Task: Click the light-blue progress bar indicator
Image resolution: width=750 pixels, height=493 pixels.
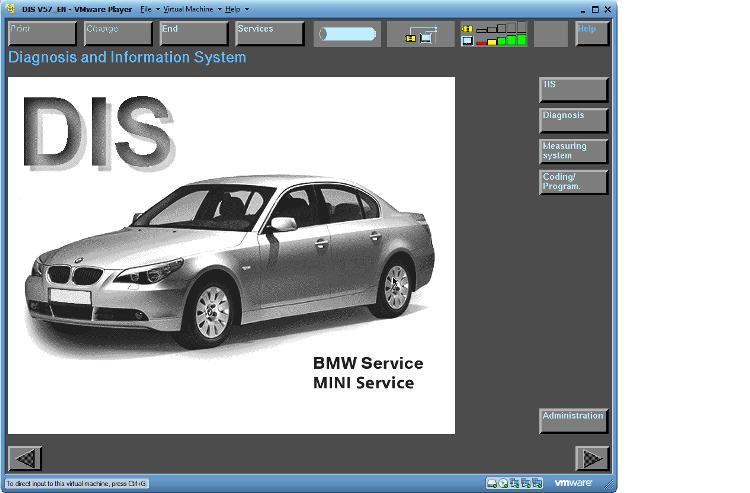Action: point(347,34)
